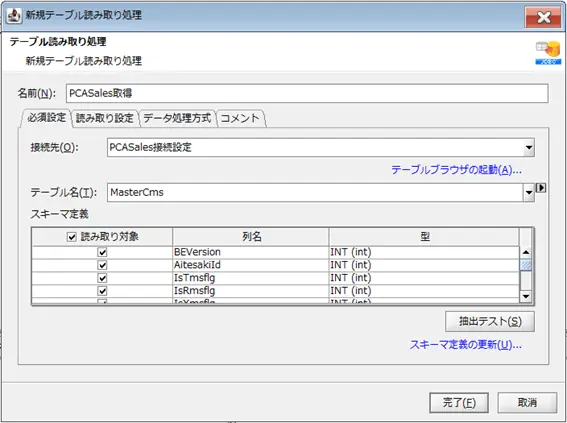Toggle the IsRmsflg row checkbox
Screen dimensions: 567x423
coord(102,291)
